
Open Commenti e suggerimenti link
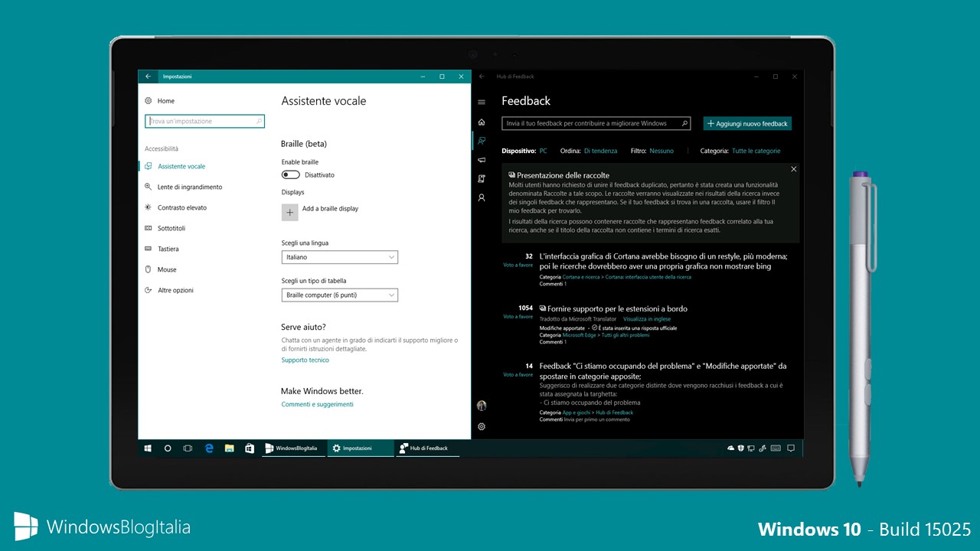(317, 404)
